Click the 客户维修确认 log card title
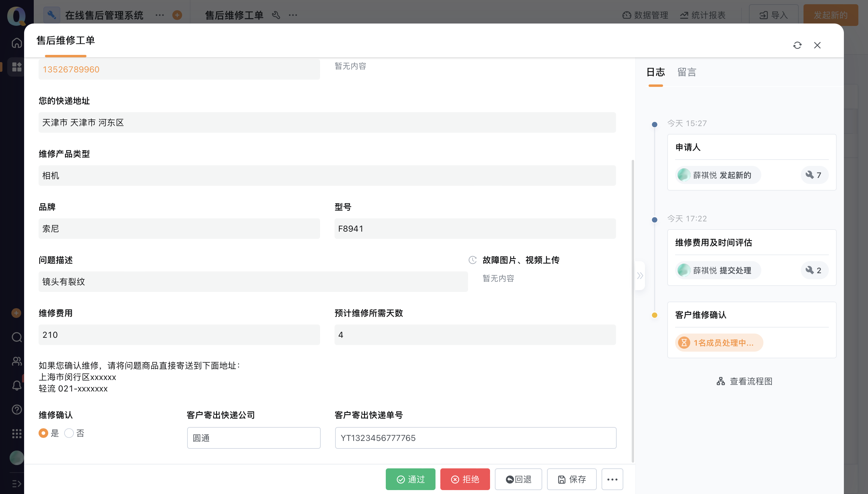This screenshot has width=868, height=494. (700, 315)
